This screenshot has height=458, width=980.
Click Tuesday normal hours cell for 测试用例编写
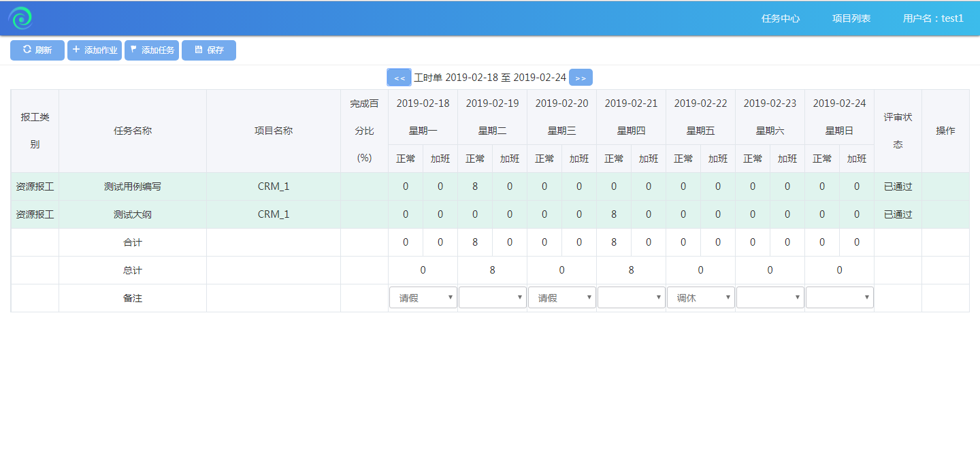pos(475,186)
